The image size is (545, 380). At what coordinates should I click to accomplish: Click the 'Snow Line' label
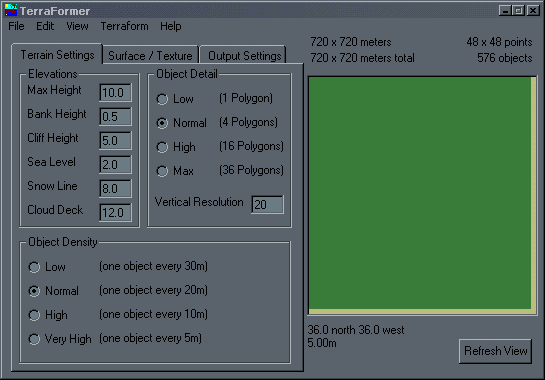pyautogui.click(x=52, y=186)
